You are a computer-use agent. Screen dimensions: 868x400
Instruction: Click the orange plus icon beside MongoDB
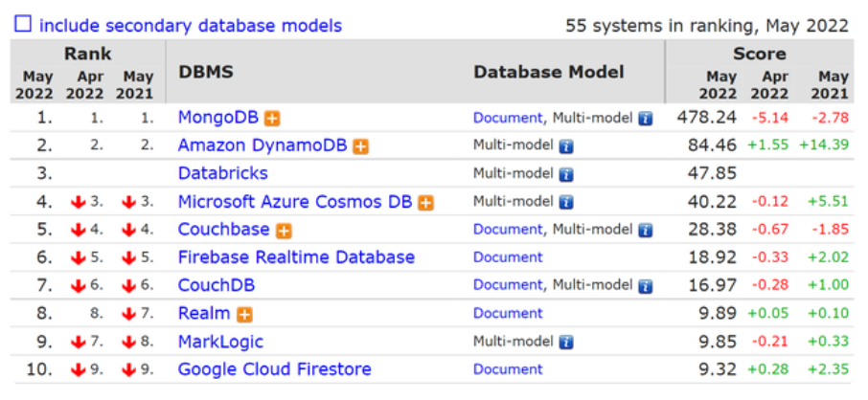[x=273, y=119]
